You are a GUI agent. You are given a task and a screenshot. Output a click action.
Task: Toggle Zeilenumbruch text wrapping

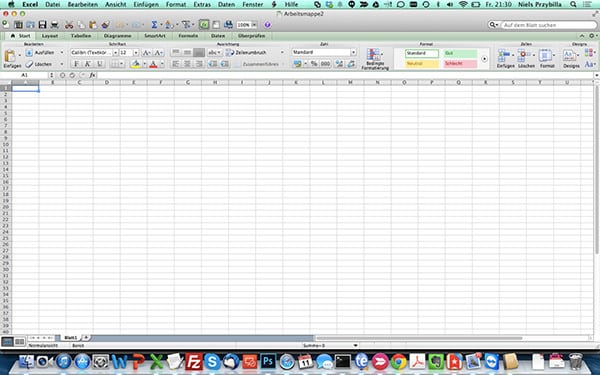[246, 53]
